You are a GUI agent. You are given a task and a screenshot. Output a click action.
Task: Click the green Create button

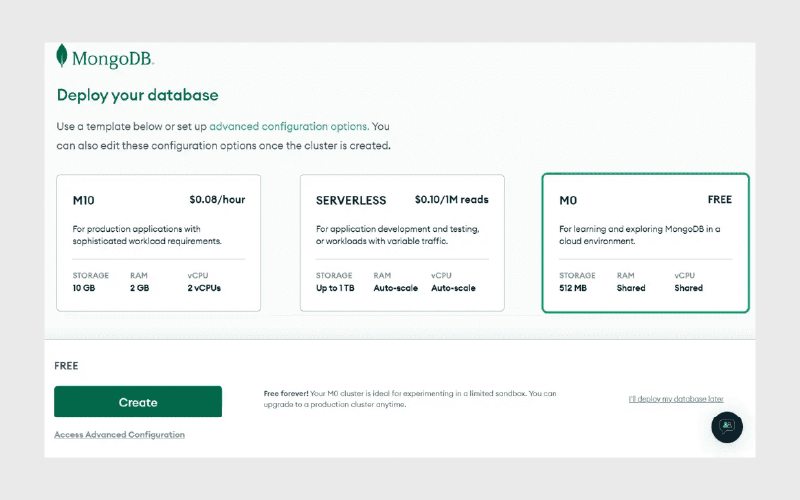[x=138, y=402]
